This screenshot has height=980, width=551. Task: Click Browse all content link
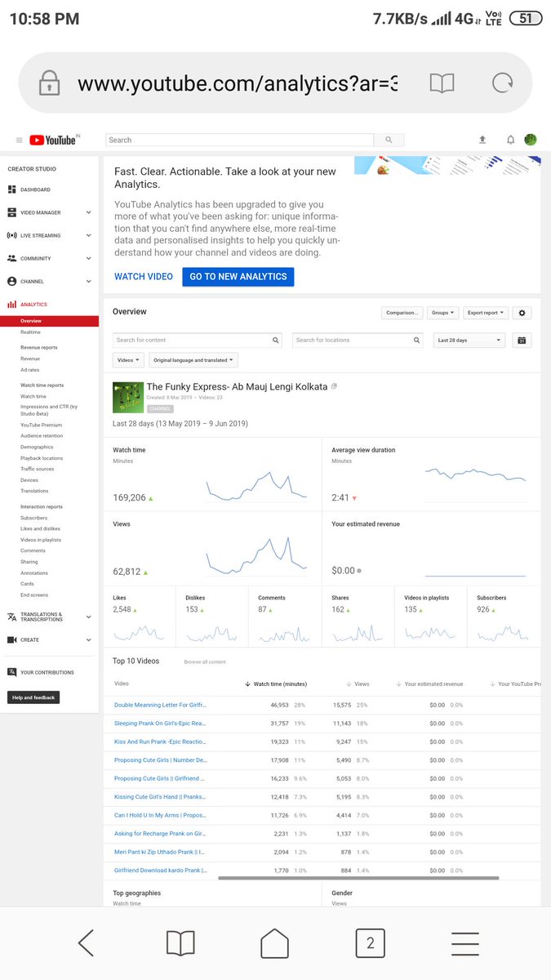click(205, 662)
